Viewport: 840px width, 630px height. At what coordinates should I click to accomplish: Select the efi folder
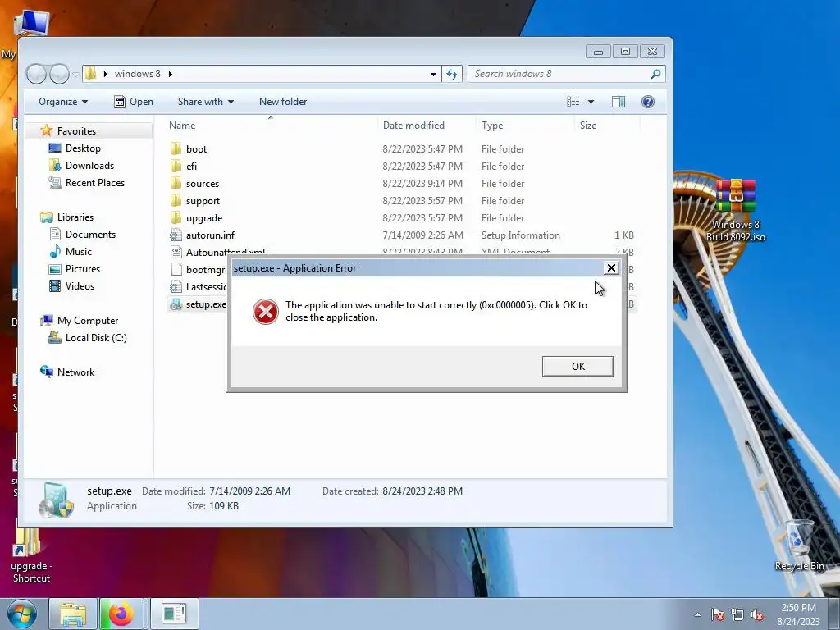pos(191,166)
